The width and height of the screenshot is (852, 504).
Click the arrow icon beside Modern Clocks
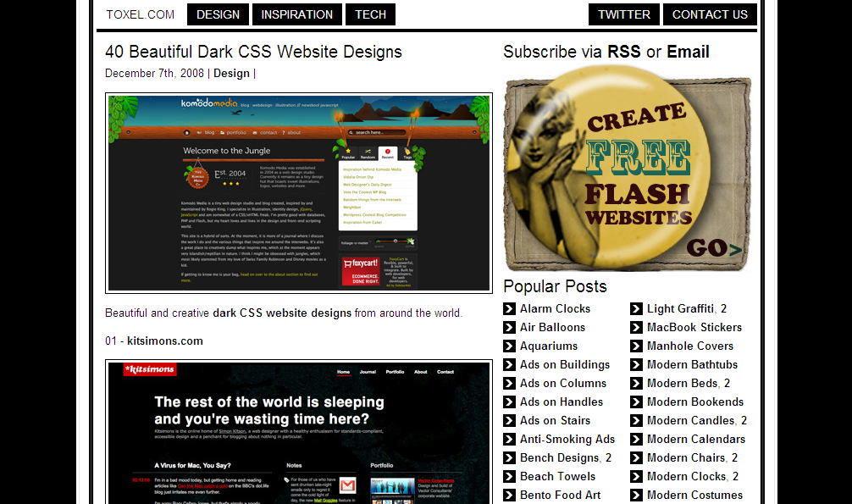636,476
